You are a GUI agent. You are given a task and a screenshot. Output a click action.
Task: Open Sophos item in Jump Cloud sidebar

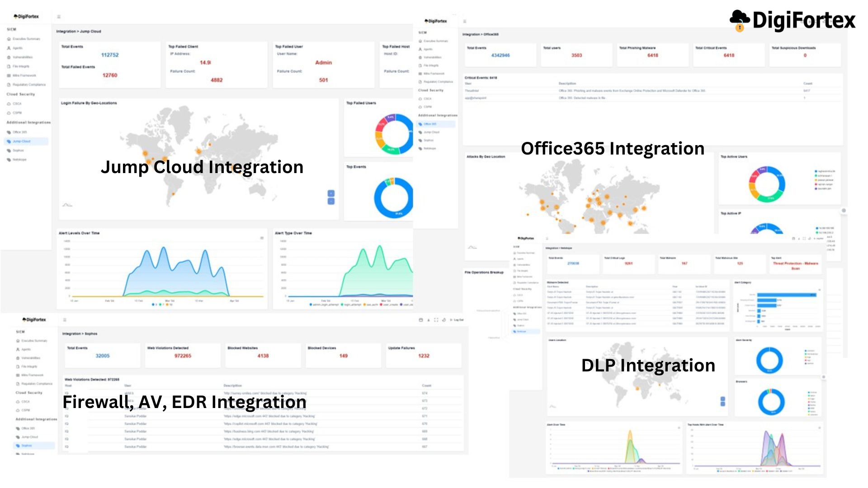[18, 150]
